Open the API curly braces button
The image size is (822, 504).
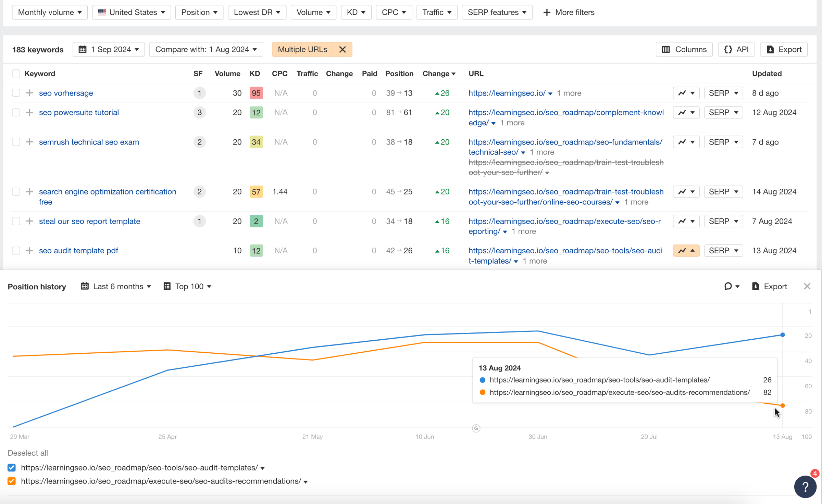736,49
